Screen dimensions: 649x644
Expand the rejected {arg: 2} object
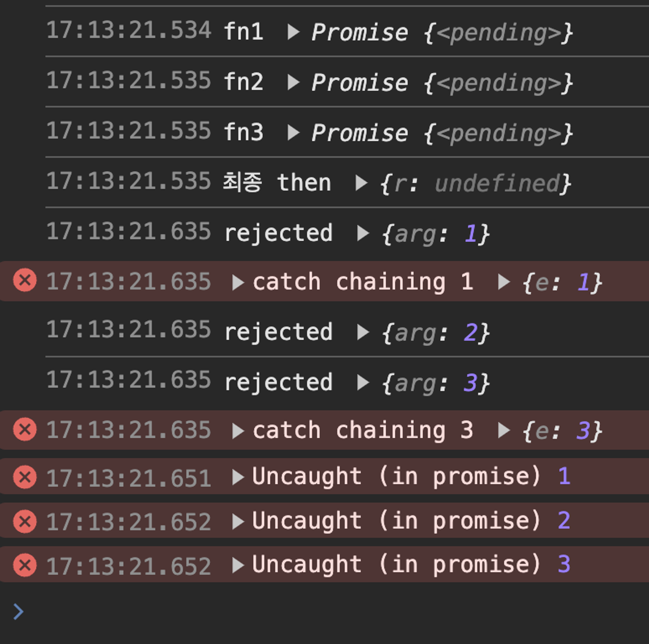click(x=363, y=332)
